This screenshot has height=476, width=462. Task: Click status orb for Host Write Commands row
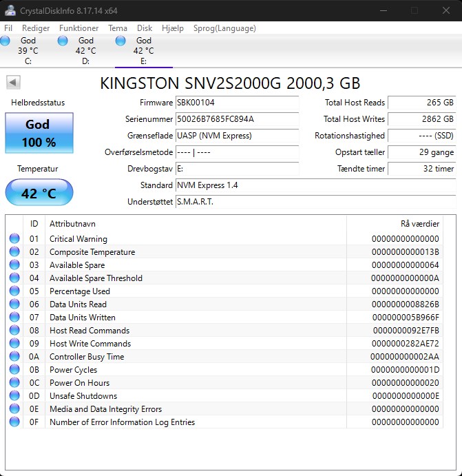pos(14,343)
